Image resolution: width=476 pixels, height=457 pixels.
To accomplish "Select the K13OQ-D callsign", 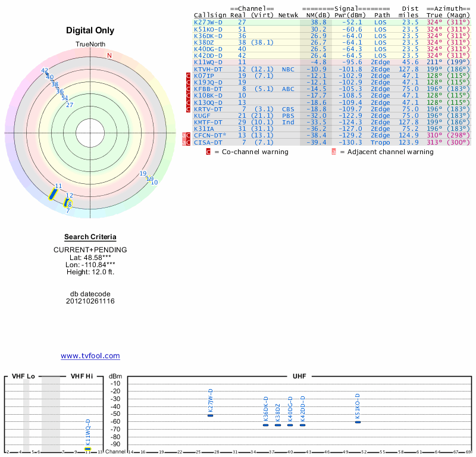I will tap(208, 102).
